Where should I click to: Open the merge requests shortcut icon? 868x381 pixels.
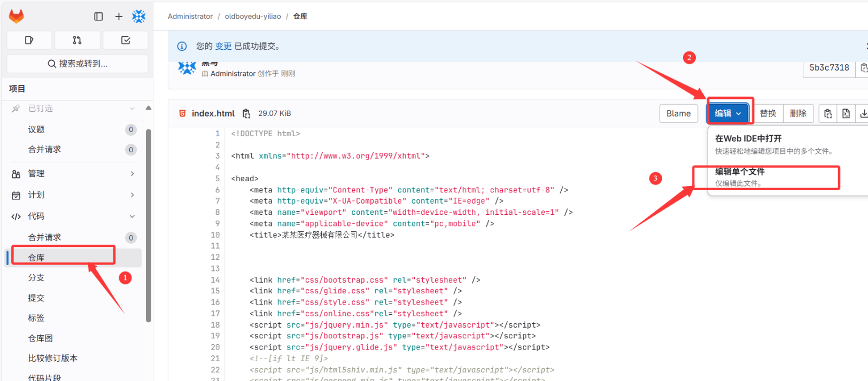coord(77,40)
